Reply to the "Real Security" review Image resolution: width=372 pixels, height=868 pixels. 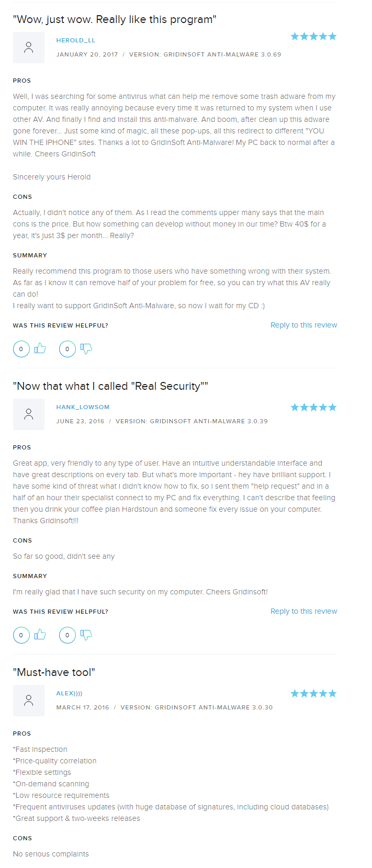303,611
